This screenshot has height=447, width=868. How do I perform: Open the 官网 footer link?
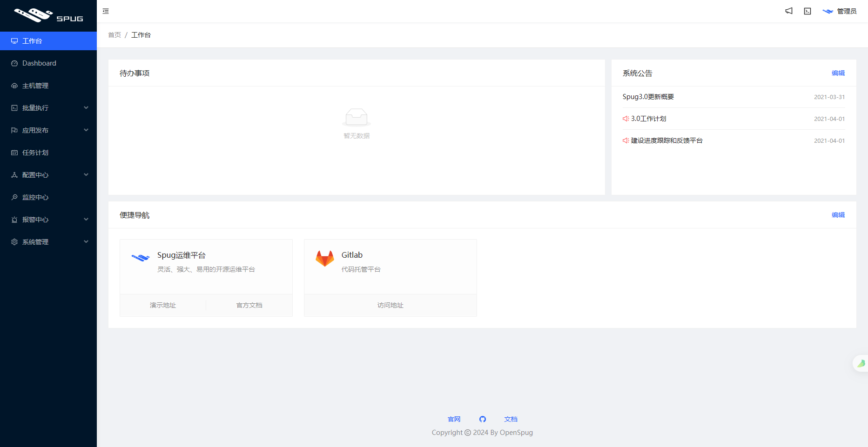[x=454, y=419]
